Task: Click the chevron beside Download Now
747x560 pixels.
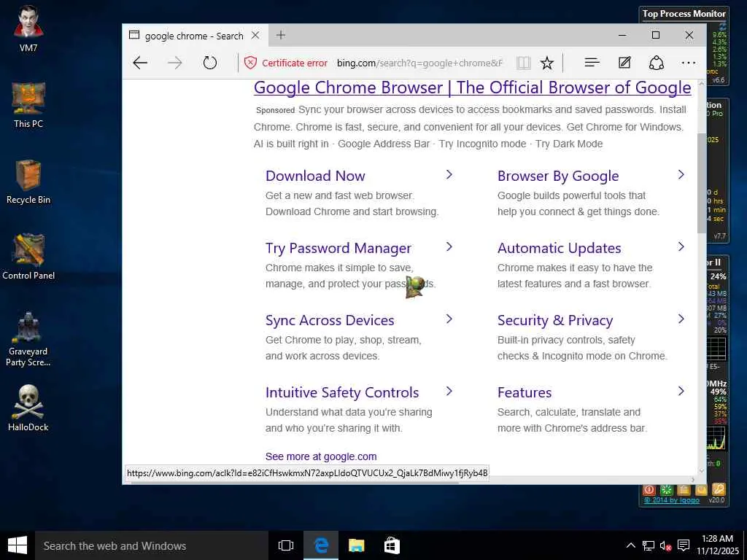Action: [x=449, y=175]
